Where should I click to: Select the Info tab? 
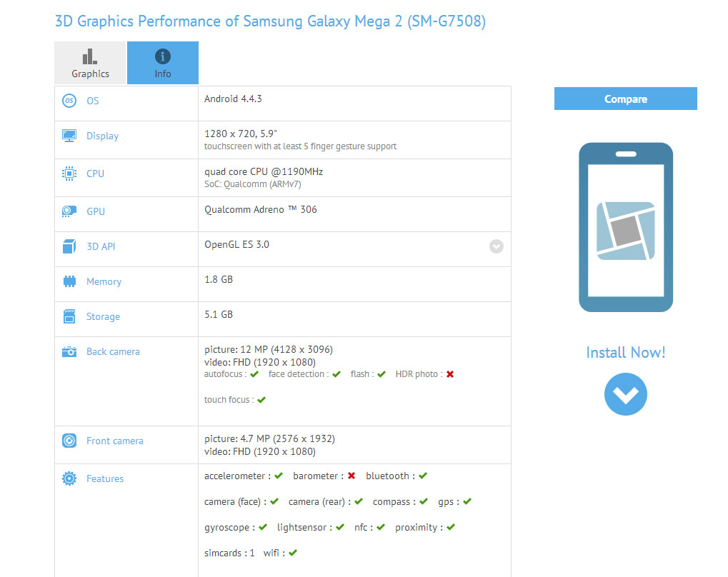point(162,63)
